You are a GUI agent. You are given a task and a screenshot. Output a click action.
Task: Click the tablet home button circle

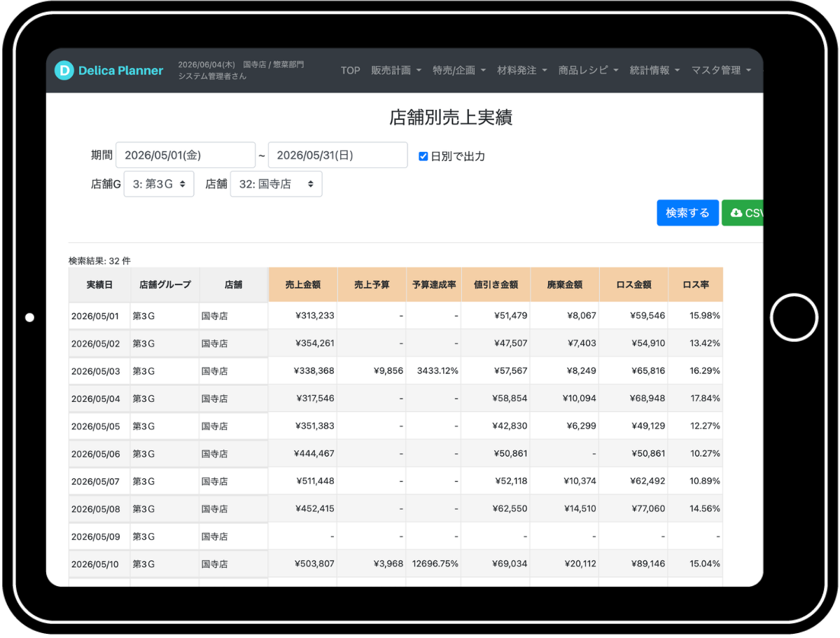click(x=794, y=317)
